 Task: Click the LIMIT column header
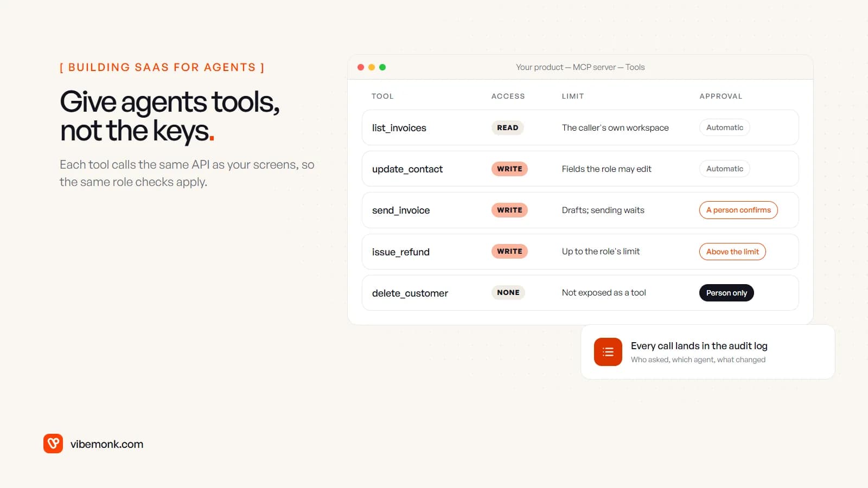point(573,96)
